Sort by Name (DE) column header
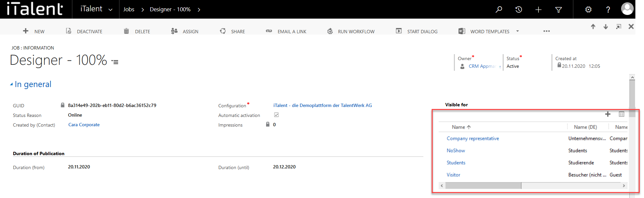 [585, 127]
